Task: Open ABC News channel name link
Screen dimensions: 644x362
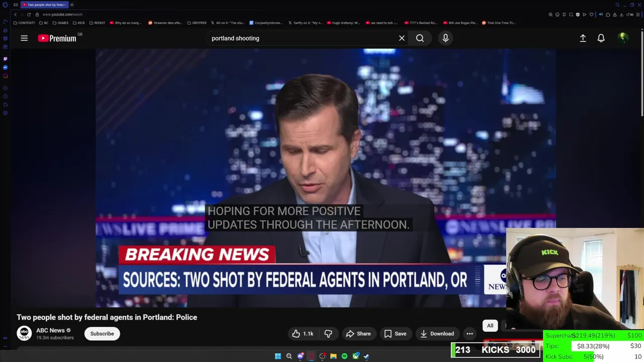Action: (x=50, y=330)
